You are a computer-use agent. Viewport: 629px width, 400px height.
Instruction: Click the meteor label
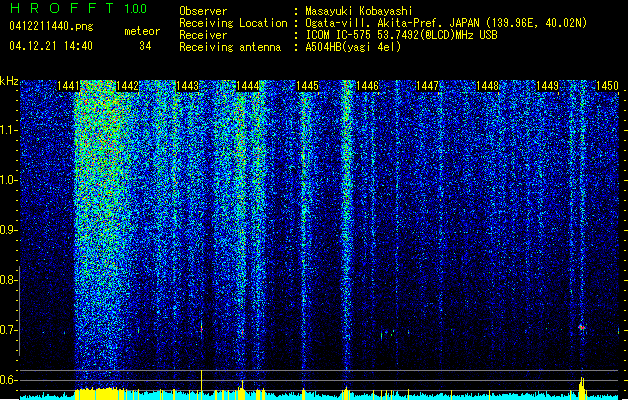[142, 31]
